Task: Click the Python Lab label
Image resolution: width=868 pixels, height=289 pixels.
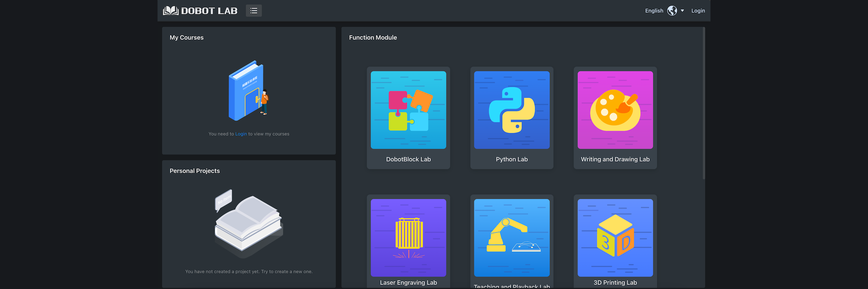Action: pos(512,159)
